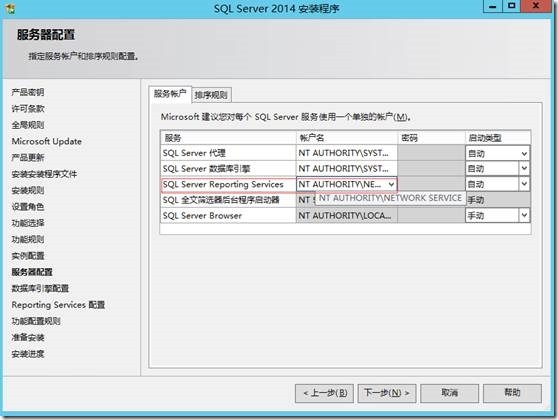The height and width of the screenshot is (420, 558).
Task: Go to 设置角色 step in sidebar
Action: pos(28,206)
